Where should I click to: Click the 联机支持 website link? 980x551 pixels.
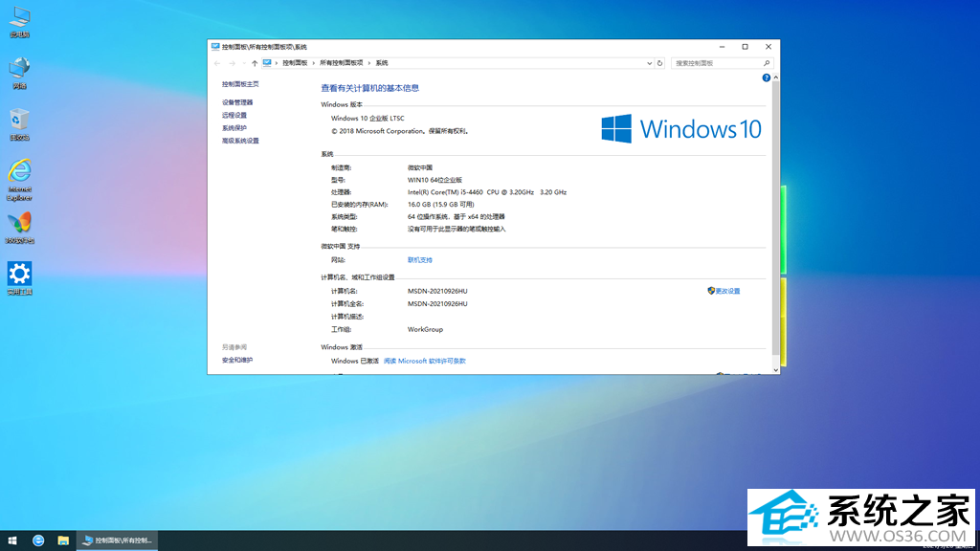click(420, 260)
